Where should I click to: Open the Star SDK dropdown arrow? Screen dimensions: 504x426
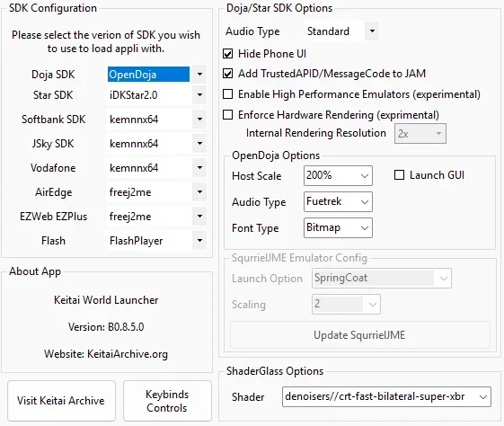[199, 95]
